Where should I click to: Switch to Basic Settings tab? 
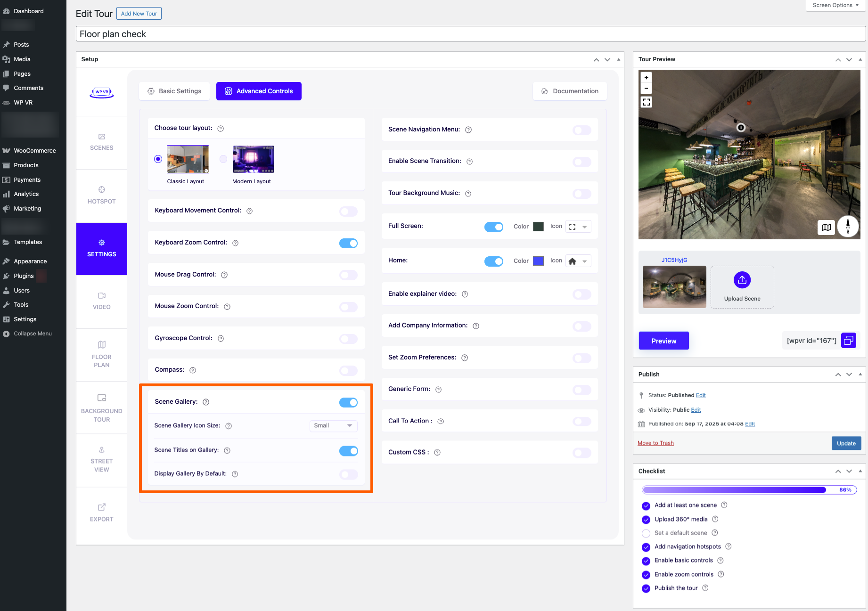point(174,91)
